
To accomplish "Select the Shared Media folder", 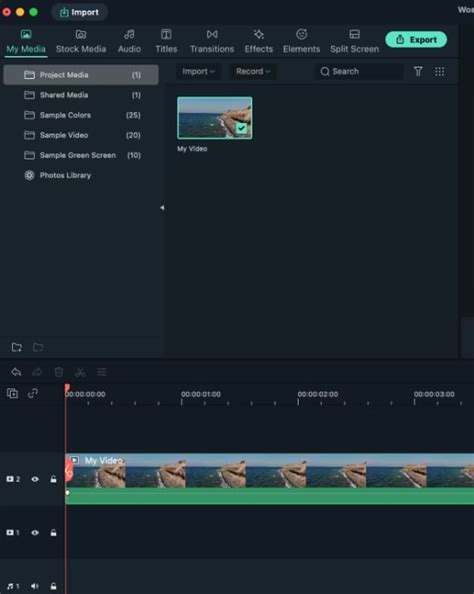I will click(x=81, y=95).
